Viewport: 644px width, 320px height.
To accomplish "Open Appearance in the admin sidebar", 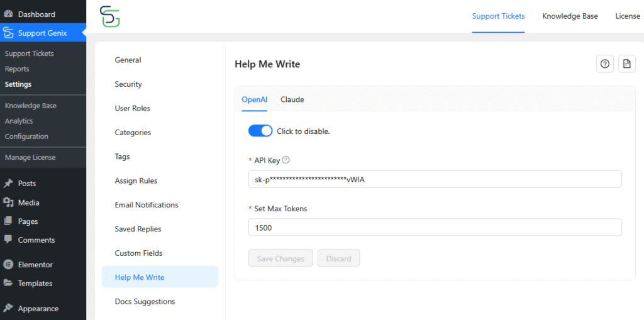I will tap(38, 309).
